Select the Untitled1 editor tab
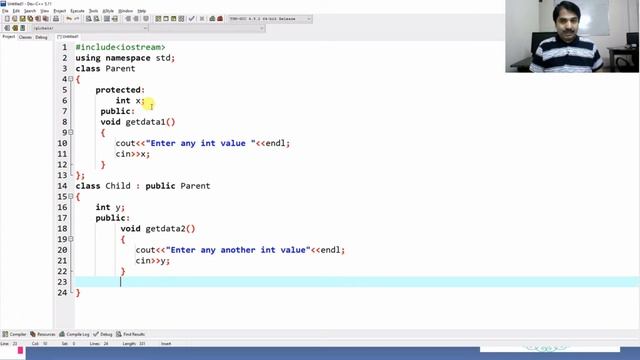This screenshot has height=360, width=640. coord(68,37)
